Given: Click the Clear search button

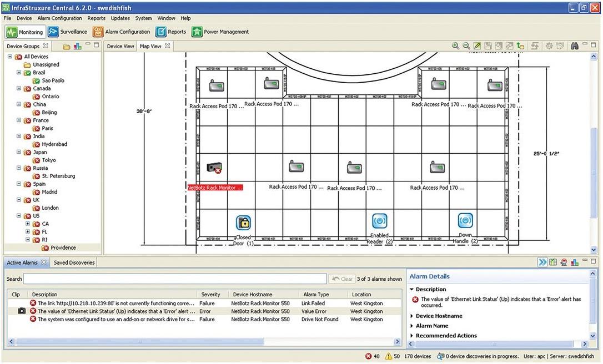Looking at the screenshot, I should [x=342, y=279].
